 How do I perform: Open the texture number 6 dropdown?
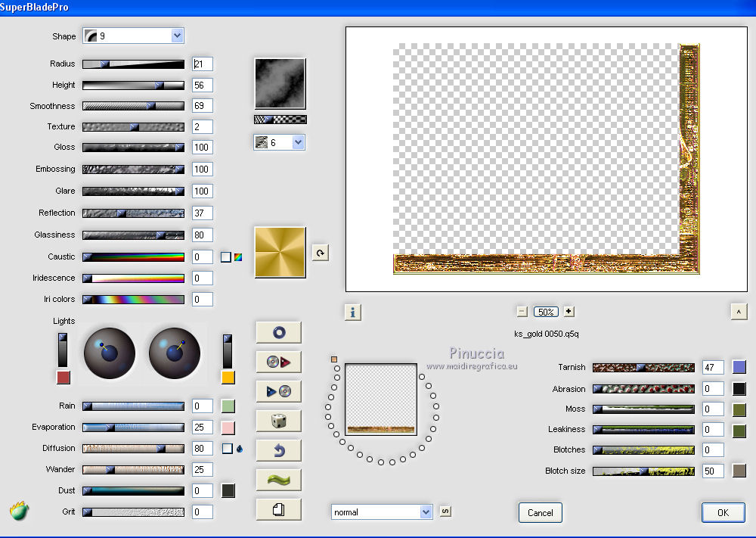pos(297,142)
